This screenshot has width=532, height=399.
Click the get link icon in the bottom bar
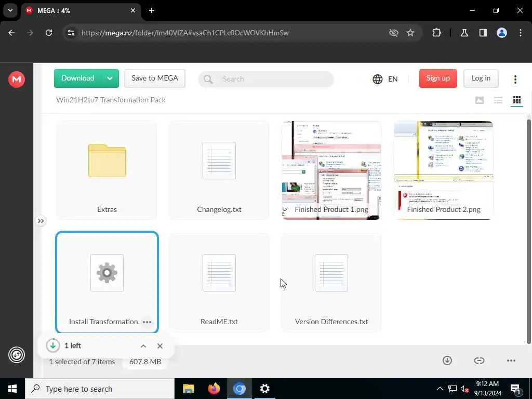(x=479, y=361)
